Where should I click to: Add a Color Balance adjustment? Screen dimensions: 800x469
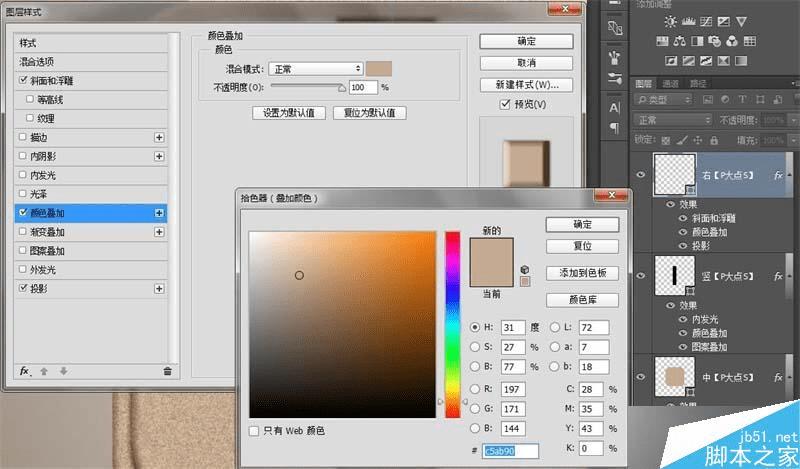[x=680, y=41]
